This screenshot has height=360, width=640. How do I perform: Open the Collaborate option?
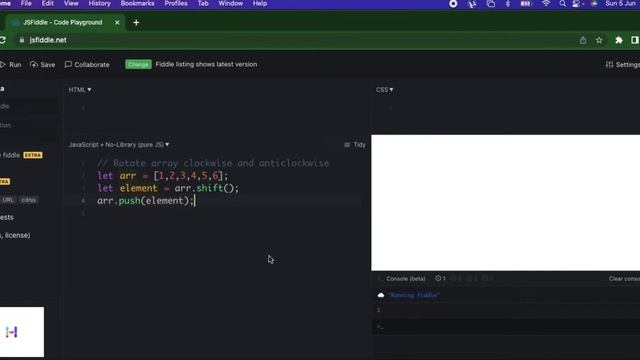point(87,64)
